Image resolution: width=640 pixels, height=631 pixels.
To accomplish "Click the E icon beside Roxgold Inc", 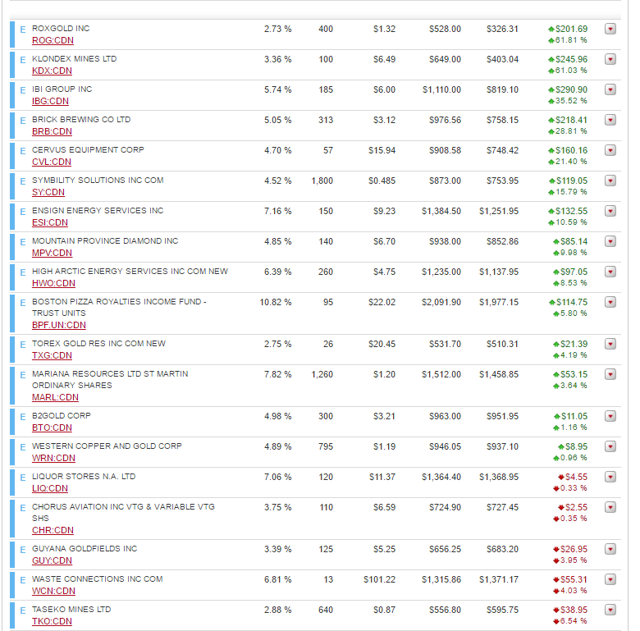I will point(23,29).
